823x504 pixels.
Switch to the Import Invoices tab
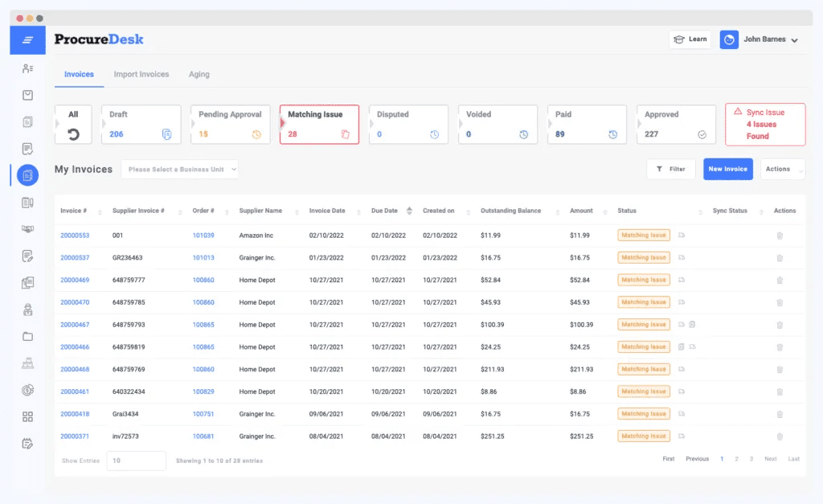point(141,74)
